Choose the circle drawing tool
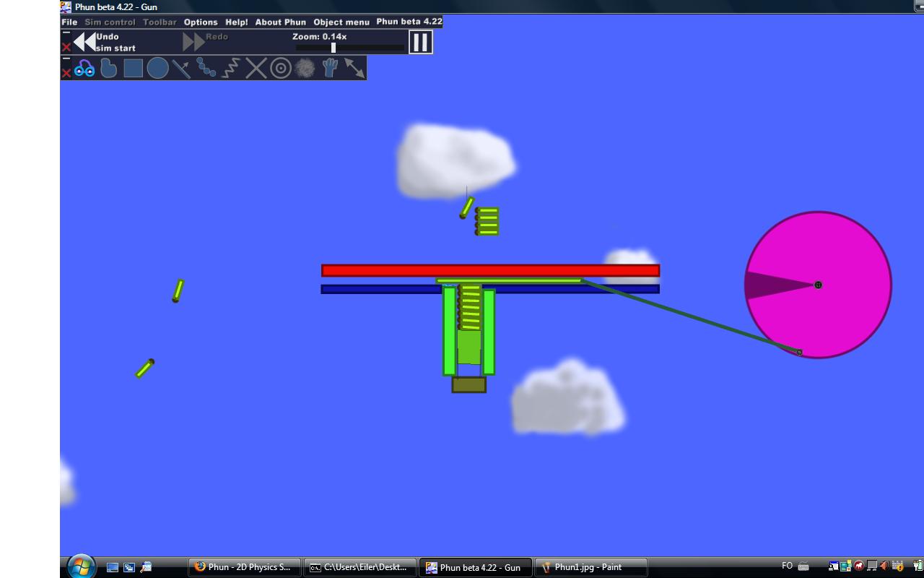The image size is (924, 578). point(157,69)
